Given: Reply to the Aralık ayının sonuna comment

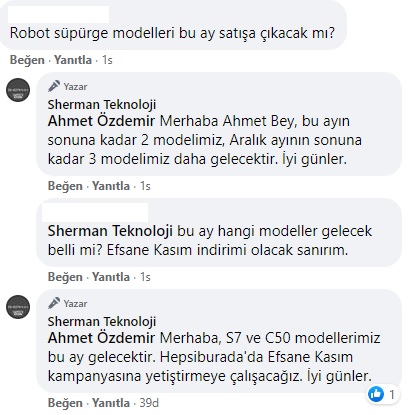Looking at the screenshot, I should pyautogui.click(x=111, y=186).
